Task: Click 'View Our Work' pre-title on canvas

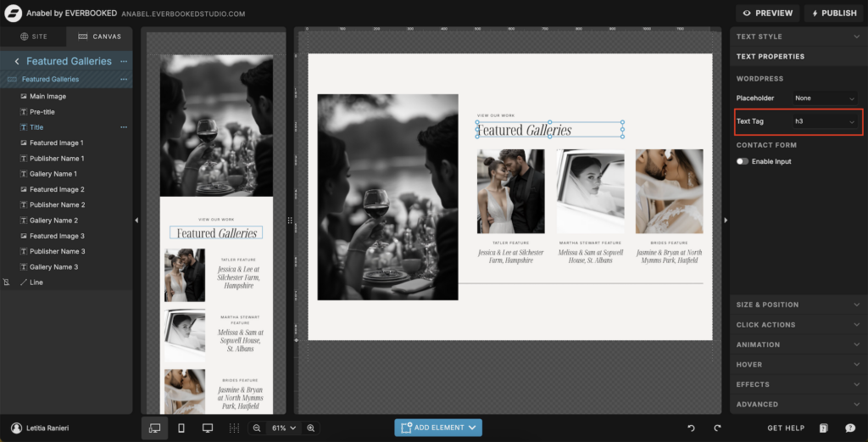Action: (496, 115)
